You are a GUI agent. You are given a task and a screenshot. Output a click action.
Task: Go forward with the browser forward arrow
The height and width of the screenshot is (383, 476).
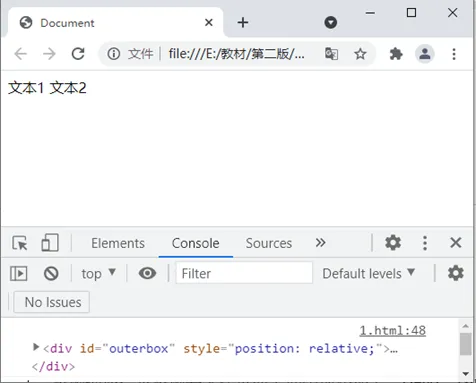(x=49, y=54)
